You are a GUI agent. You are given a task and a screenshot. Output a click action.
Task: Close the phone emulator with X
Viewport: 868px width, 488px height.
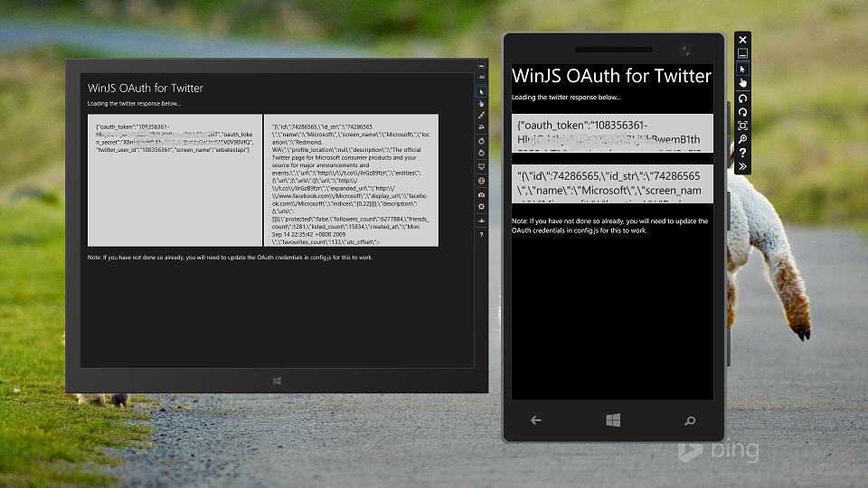tap(742, 39)
